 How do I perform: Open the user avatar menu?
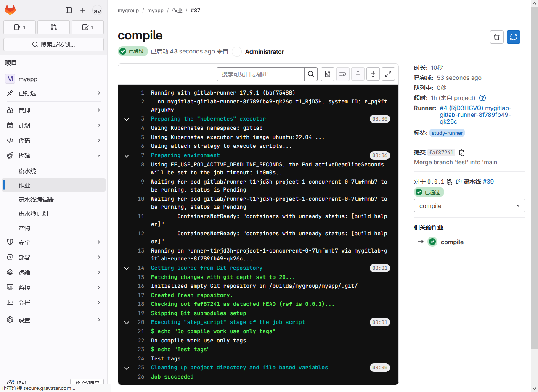click(x=97, y=11)
